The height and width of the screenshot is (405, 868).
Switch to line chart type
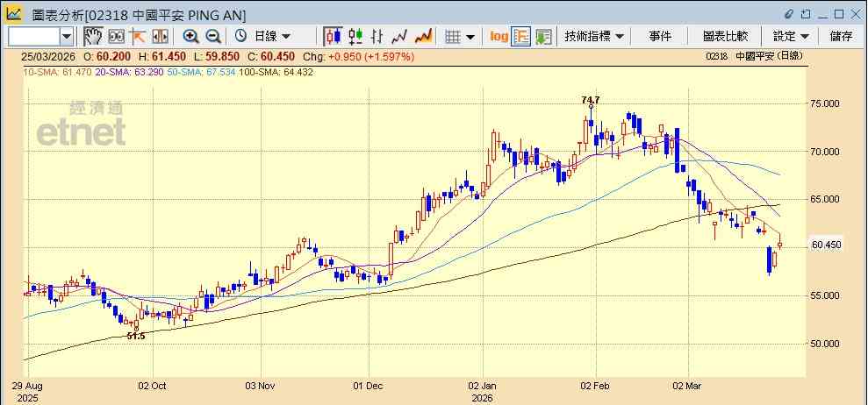pos(399,37)
